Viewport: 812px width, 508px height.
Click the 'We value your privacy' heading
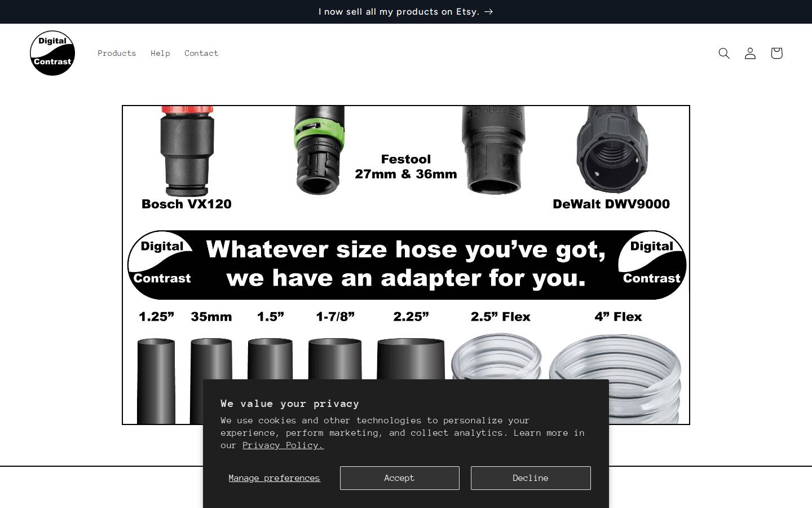click(290, 404)
